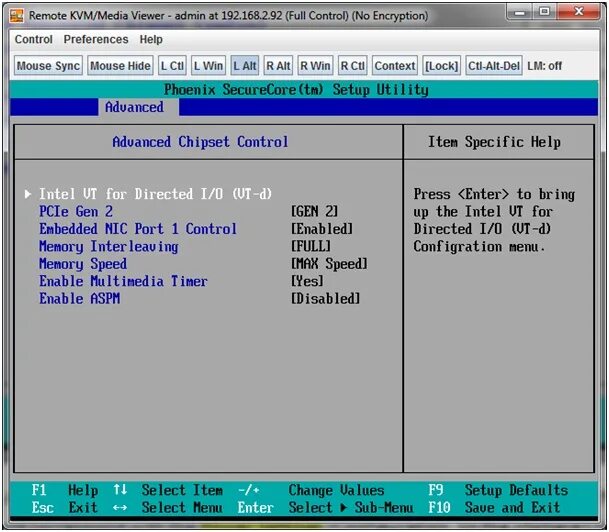Select the Enable ASPM setting

(80, 299)
